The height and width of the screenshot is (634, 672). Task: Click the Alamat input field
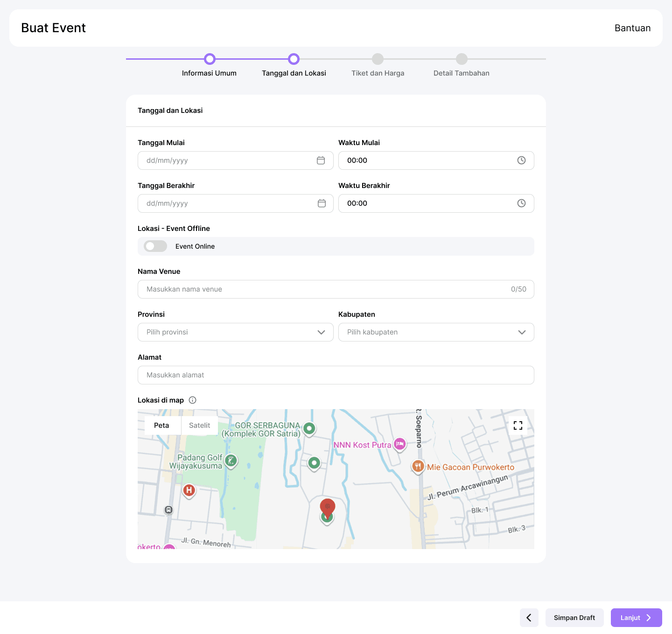[x=336, y=375]
